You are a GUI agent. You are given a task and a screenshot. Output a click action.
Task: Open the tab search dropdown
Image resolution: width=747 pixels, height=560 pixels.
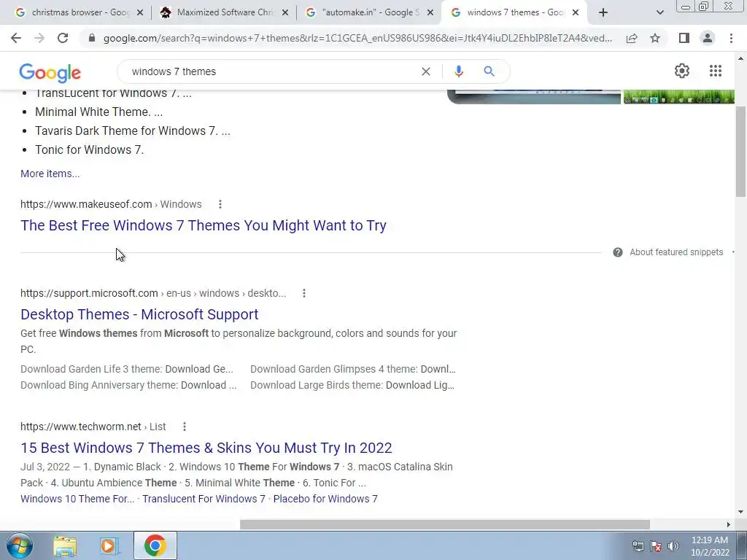point(659,12)
